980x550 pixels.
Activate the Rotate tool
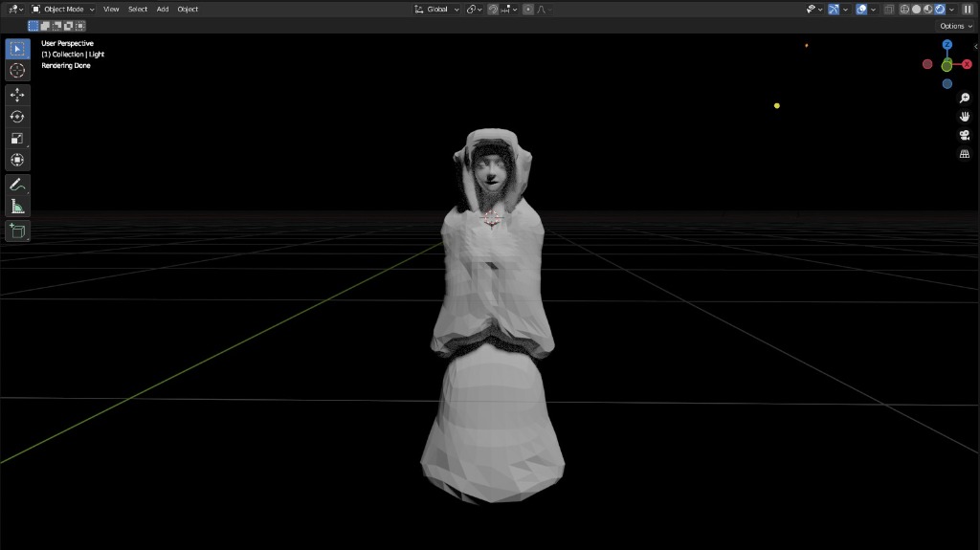pyautogui.click(x=17, y=117)
